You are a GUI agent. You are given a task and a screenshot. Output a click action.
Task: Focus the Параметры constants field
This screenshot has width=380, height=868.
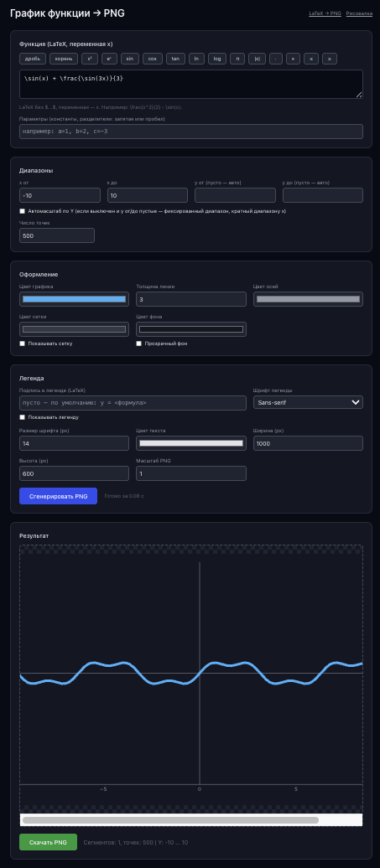tap(191, 132)
